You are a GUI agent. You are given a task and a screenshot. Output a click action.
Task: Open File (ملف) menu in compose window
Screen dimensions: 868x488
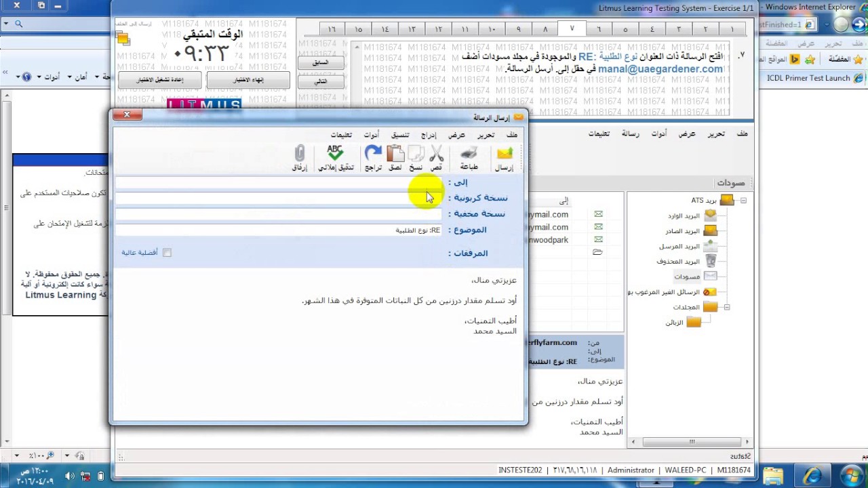tap(511, 135)
